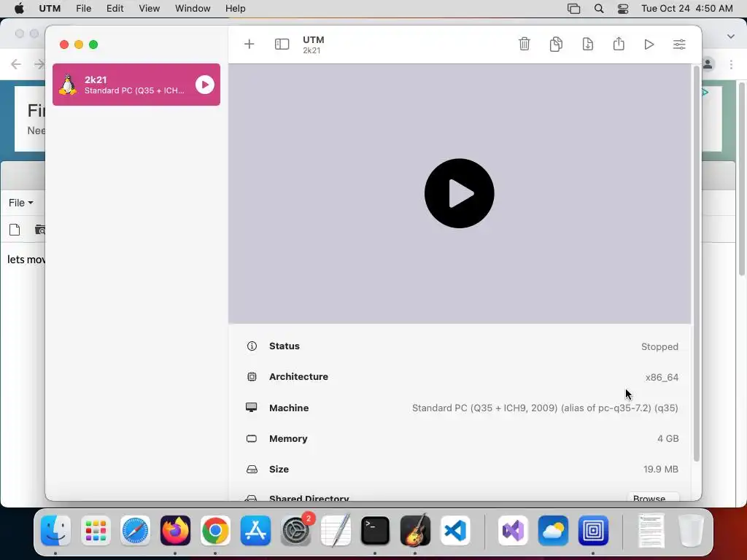Click the back arrow in the browser window
Image resolution: width=747 pixels, height=560 pixels.
pos(16,64)
